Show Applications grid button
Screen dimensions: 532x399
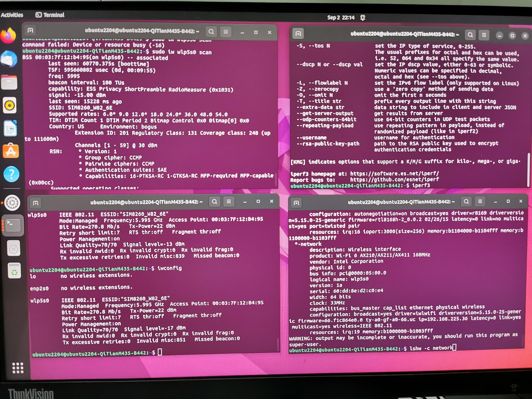tap(17, 368)
